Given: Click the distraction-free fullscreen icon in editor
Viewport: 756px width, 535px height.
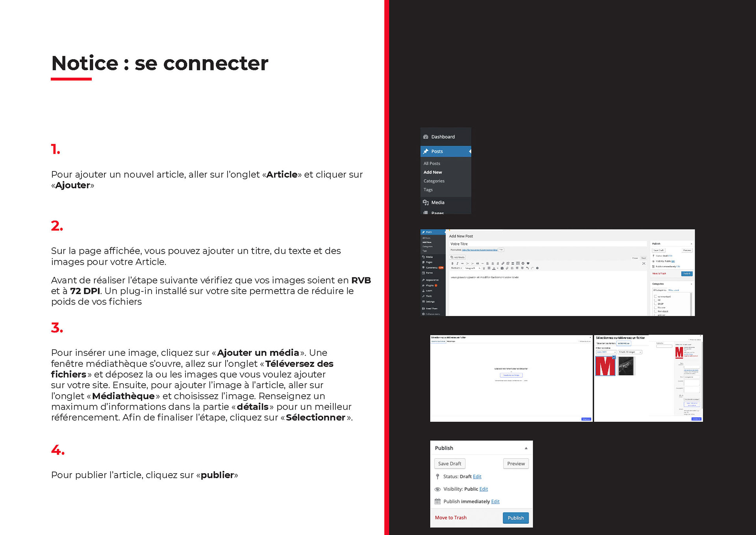Looking at the screenshot, I should [x=644, y=264].
